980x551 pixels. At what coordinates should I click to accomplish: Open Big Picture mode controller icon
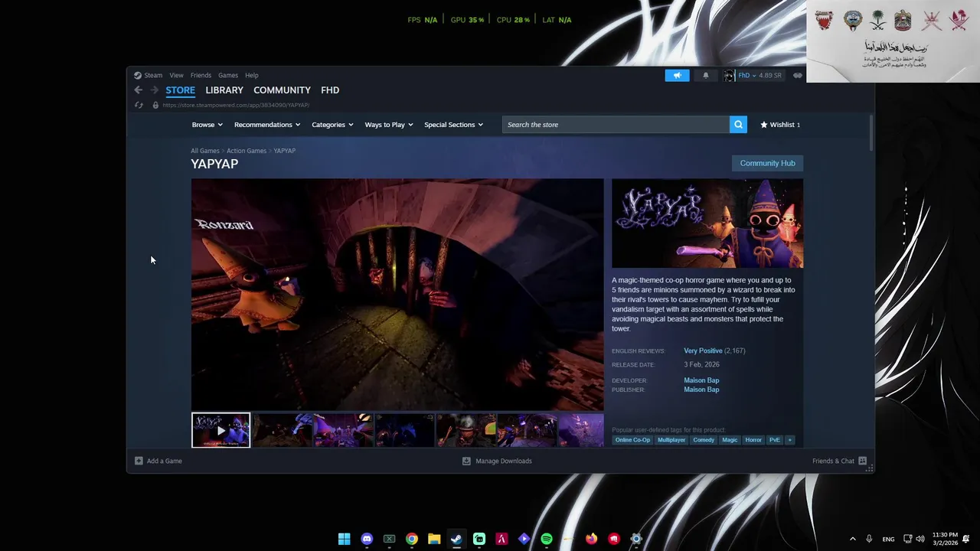coord(798,75)
